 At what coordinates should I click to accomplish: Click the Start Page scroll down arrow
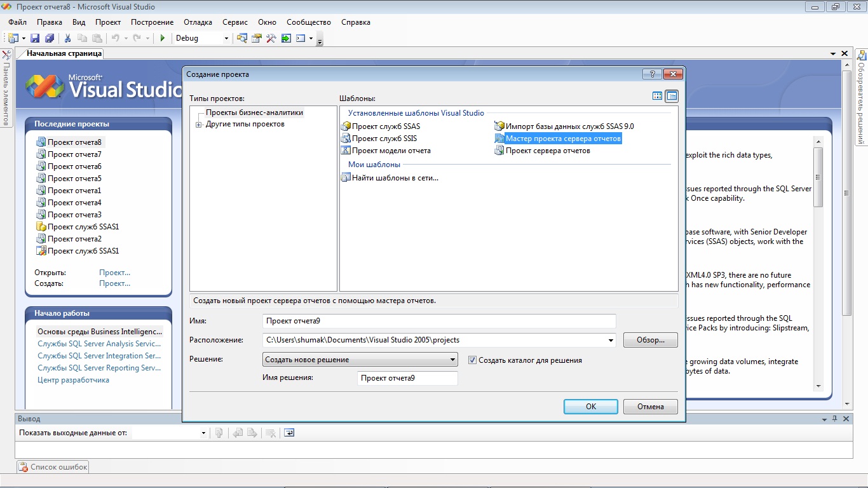846,404
